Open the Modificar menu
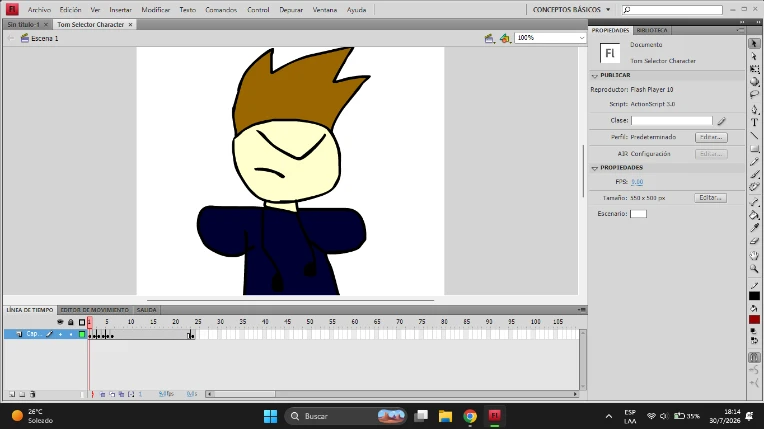Viewport: 764px width, 429px height. 156,10
